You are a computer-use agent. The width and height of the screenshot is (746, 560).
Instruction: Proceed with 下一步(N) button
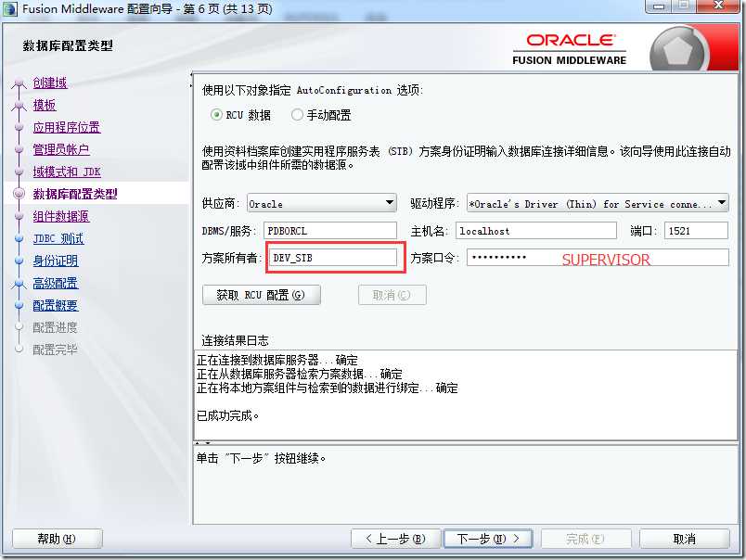tap(488, 539)
